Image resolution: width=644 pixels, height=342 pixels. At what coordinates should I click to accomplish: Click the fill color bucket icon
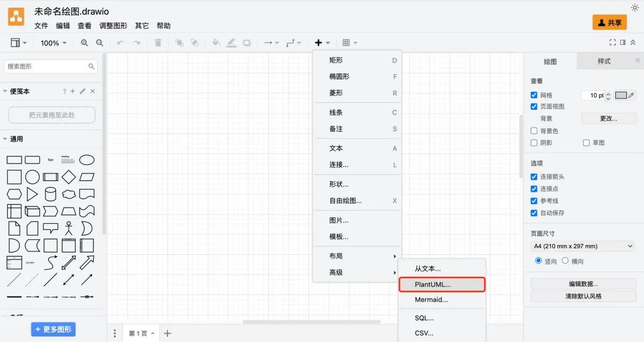coord(216,43)
